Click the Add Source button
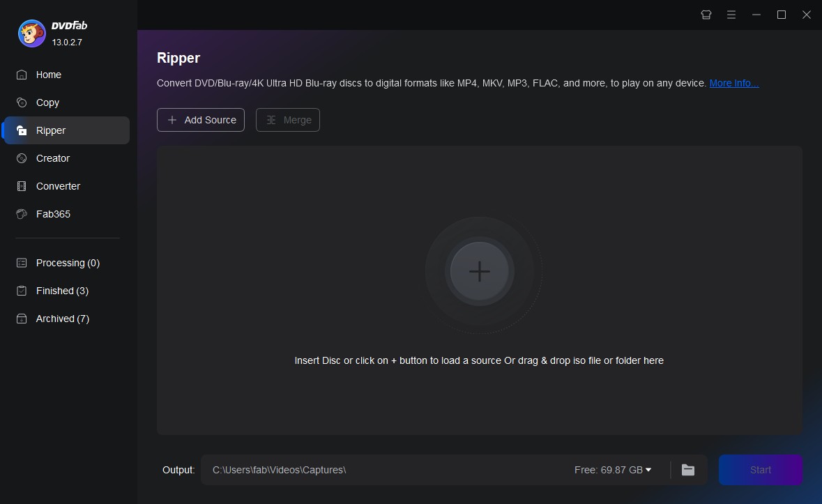Image resolution: width=822 pixels, height=504 pixels. pos(201,120)
